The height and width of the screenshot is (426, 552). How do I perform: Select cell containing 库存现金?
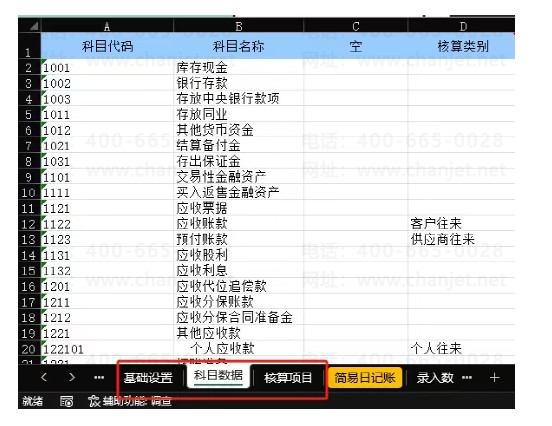(238, 67)
